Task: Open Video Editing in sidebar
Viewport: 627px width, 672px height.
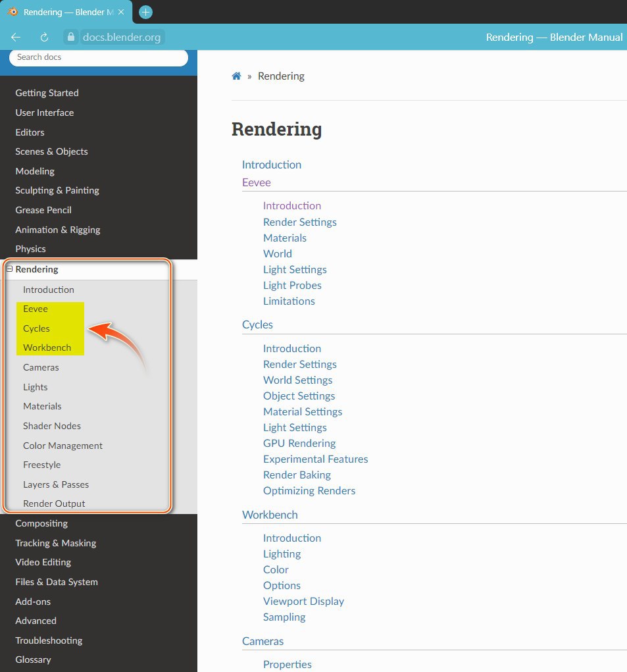Action: (43, 562)
